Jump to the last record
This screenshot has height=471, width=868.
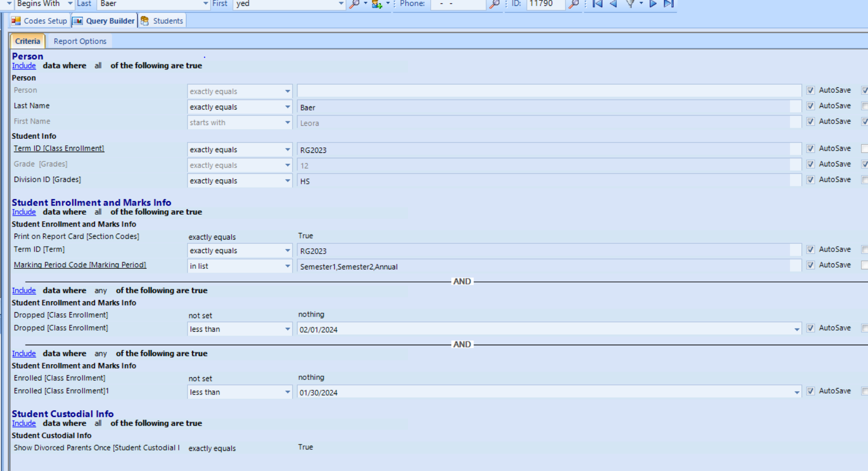[669, 4]
